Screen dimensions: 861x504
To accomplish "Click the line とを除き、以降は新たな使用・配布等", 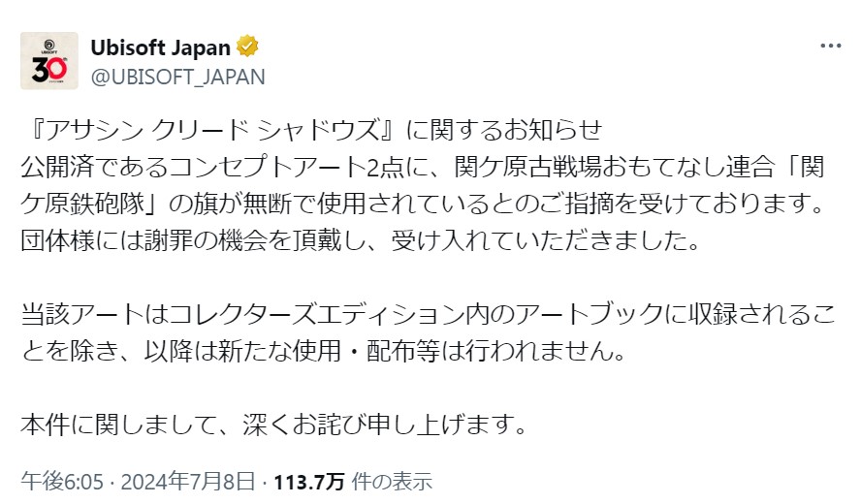I will click(x=324, y=351).
